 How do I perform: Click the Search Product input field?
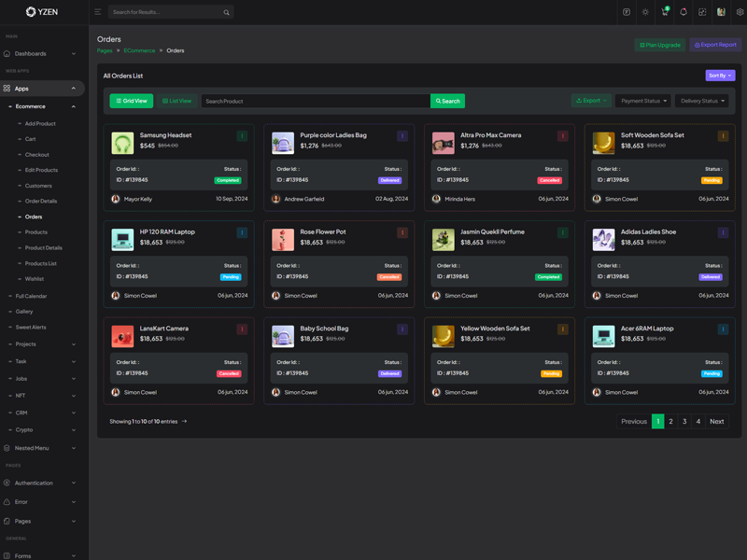[x=316, y=101]
